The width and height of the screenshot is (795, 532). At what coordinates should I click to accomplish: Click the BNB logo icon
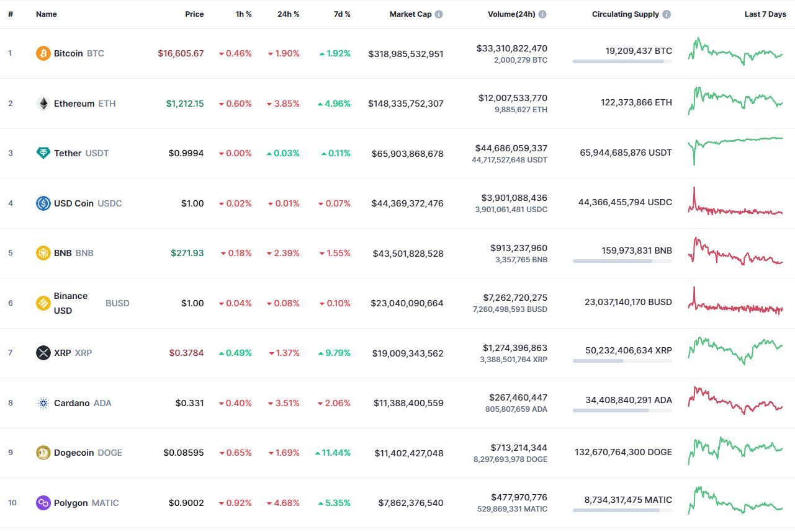tap(43, 253)
